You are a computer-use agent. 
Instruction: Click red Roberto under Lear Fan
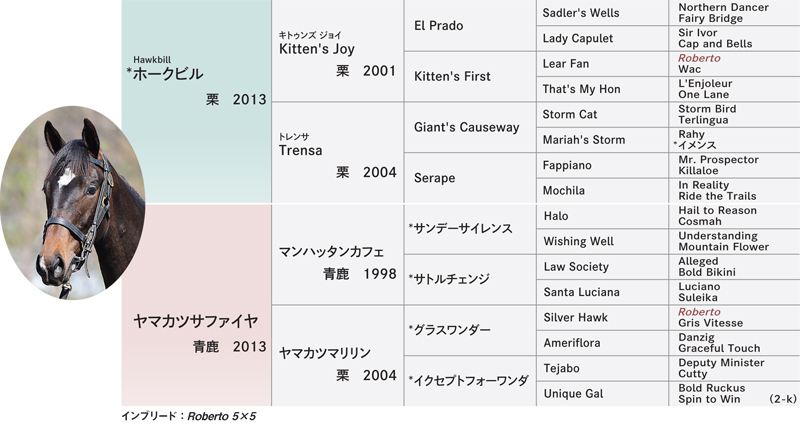click(699, 58)
